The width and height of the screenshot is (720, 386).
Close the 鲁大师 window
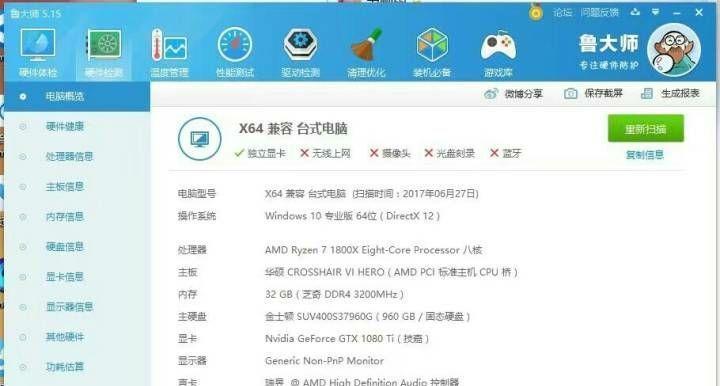pyautogui.click(x=699, y=12)
